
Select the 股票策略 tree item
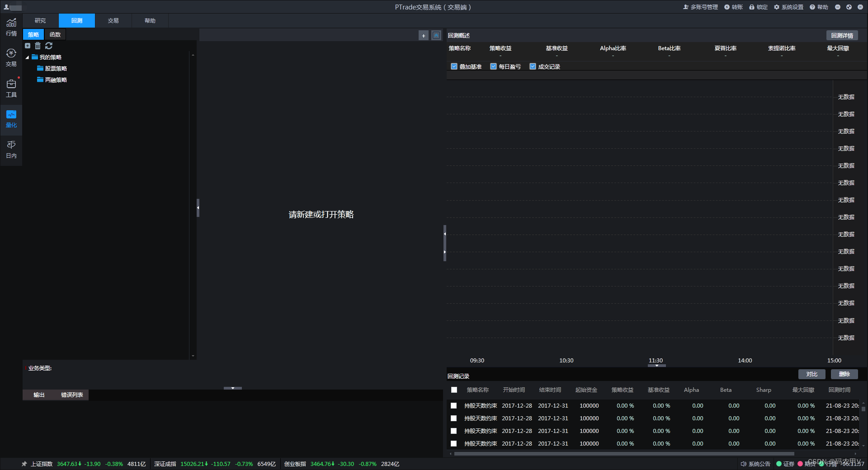[x=56, y=69]
